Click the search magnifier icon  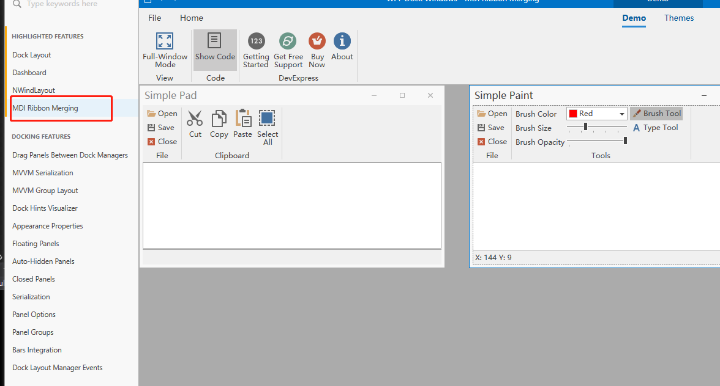17,4
